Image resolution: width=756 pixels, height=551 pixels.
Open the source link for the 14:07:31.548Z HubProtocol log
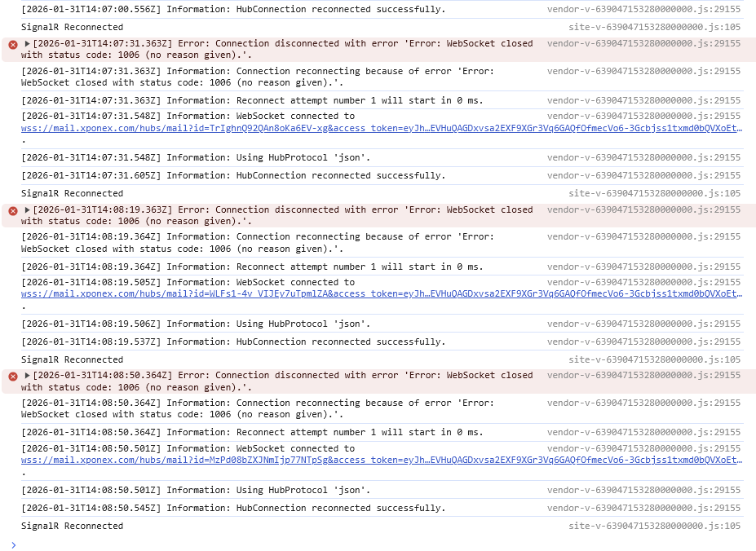(643, 157)
